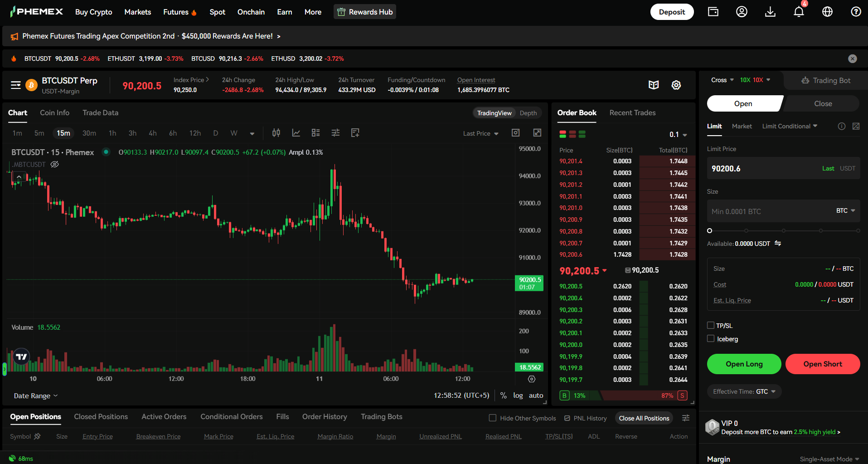Check Hide Other Symbols

492,418
